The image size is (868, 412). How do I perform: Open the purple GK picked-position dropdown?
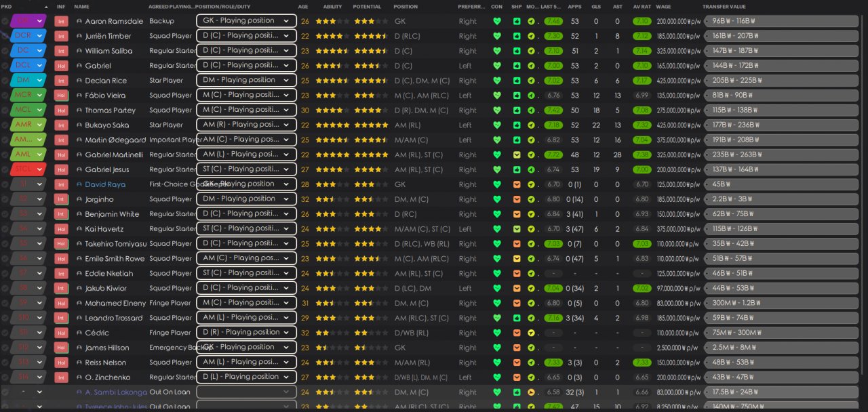pyautogui.click(x=28, y=21)
